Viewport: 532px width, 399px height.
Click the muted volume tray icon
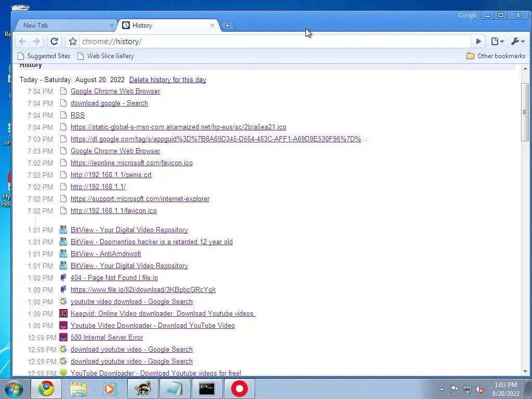tap(480, 389)
